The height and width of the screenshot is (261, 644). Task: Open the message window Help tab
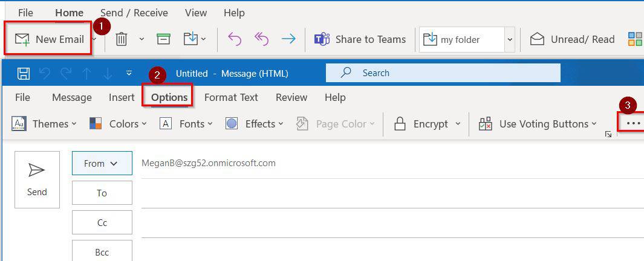tap(335, 98)
